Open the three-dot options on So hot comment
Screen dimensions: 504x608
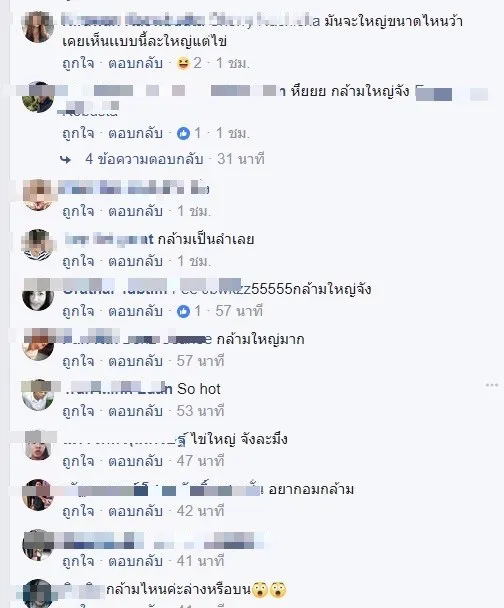pos(492,385)
